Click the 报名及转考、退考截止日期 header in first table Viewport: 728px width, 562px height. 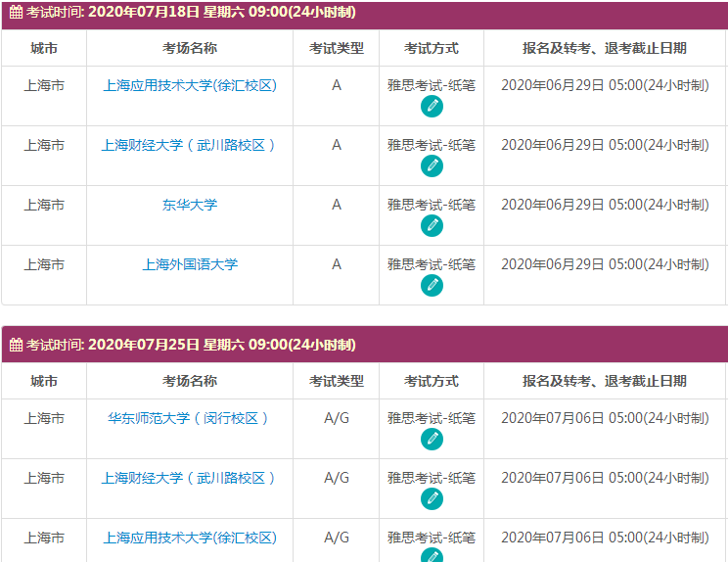605,48
